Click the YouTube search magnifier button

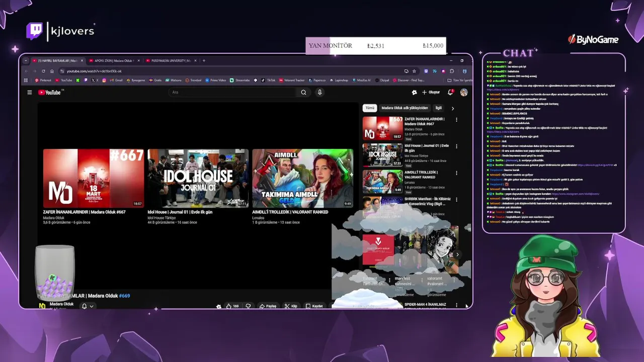[x=303, y=93]
